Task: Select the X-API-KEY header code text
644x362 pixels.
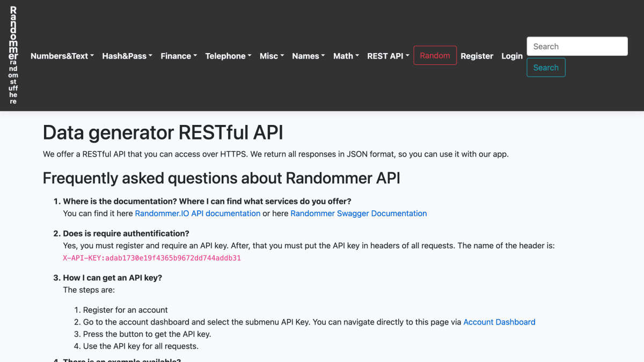Action: 152,258
